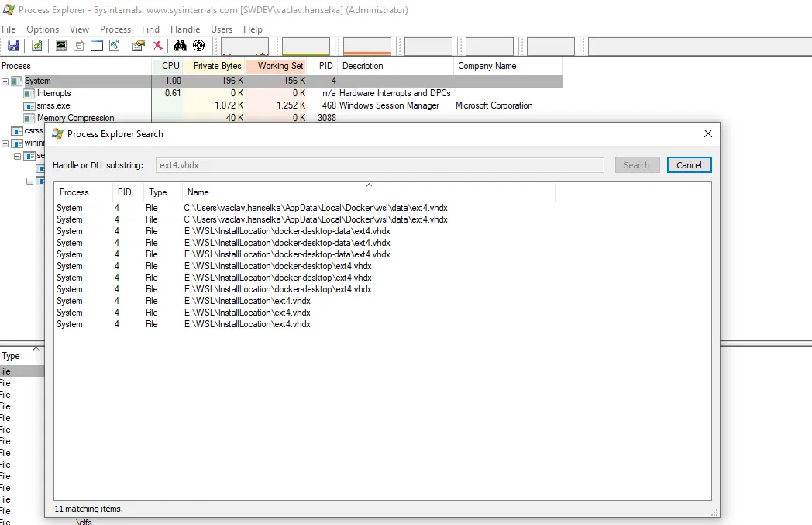Click the greyed Search button
The image size is (812, 525).
[x=637, y=165]
